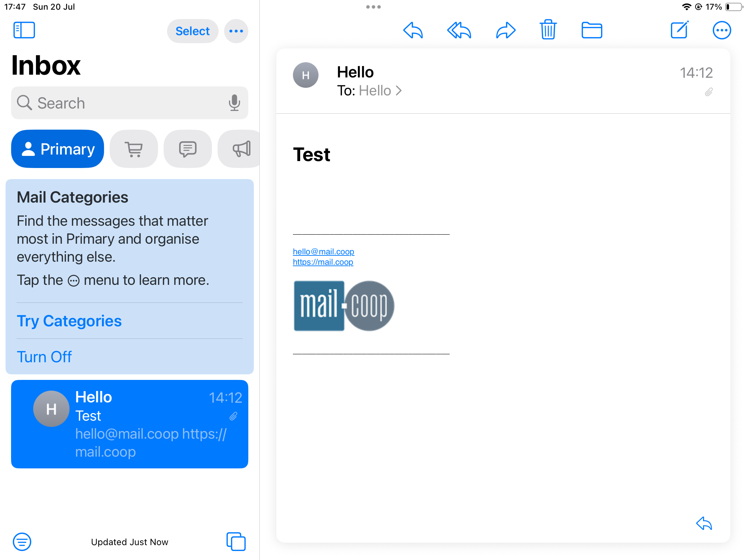
Task: Tap the Select button
Action: click(193, 31)
